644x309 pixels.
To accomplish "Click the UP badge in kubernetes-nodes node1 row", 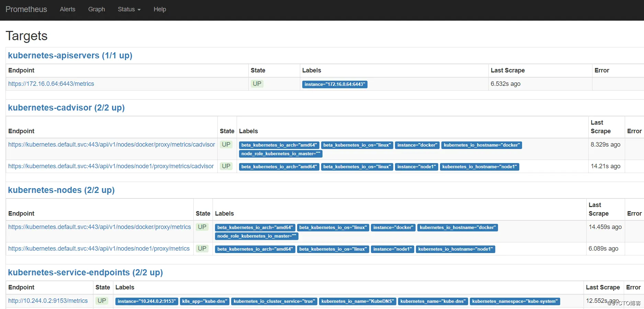I will click(202, 249).
